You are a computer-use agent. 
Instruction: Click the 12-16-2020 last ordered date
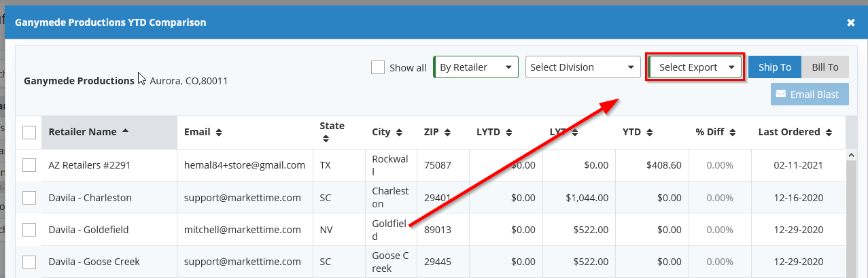[x=798, y=198]
